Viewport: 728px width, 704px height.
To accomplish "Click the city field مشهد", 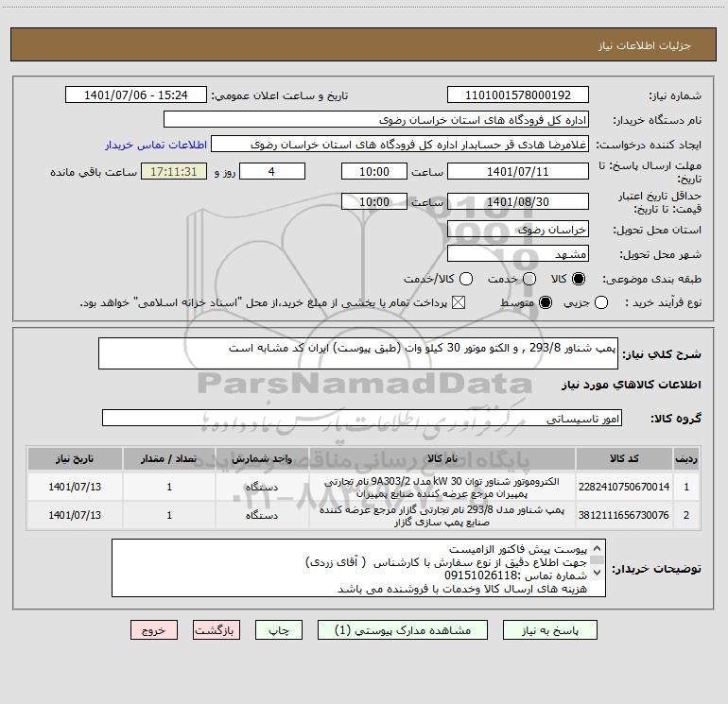I will (x=518, y=253).
